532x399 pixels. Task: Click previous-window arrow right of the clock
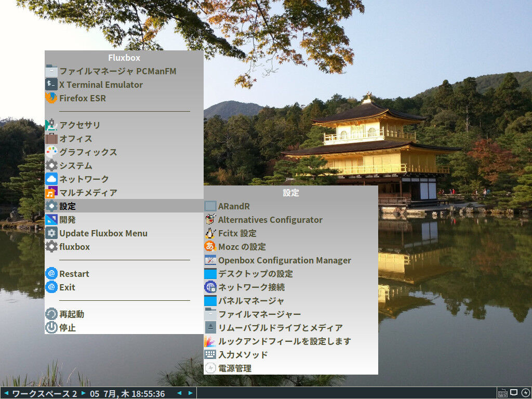coord(179,393)
